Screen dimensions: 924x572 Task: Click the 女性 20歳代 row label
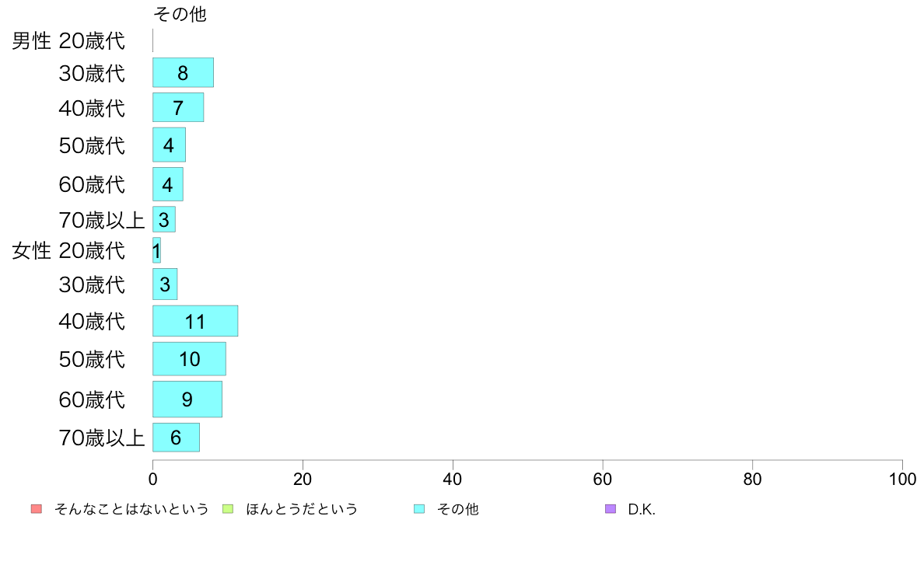pyautogui.click(x=68, y=251)
